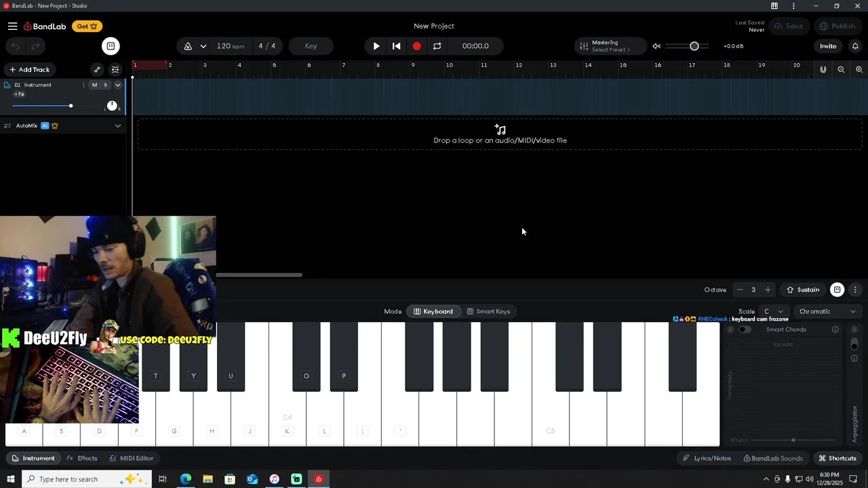Toggle Sustain
Screen dimensions: 868x488
803,290
